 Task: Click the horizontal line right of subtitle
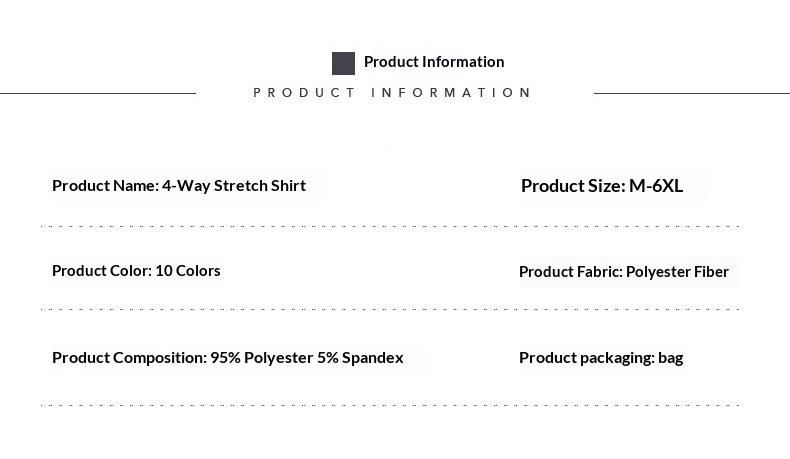(691, 93)
